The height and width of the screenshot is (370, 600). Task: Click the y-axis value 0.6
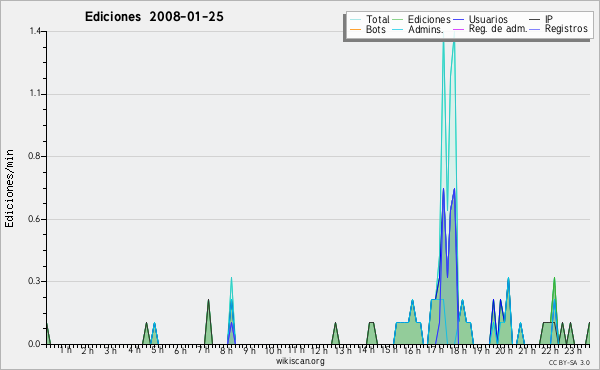[34, 219]
